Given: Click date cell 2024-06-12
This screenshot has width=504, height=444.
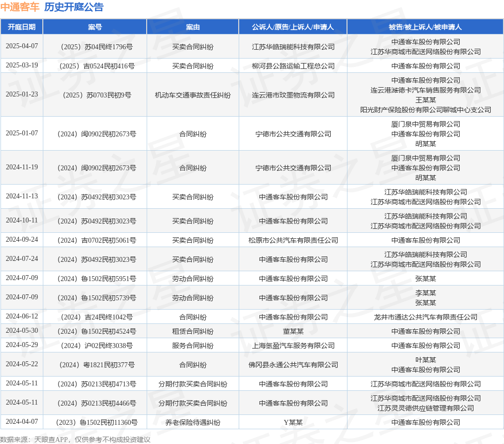Looking at the screenshot, I should coord(22,317).
